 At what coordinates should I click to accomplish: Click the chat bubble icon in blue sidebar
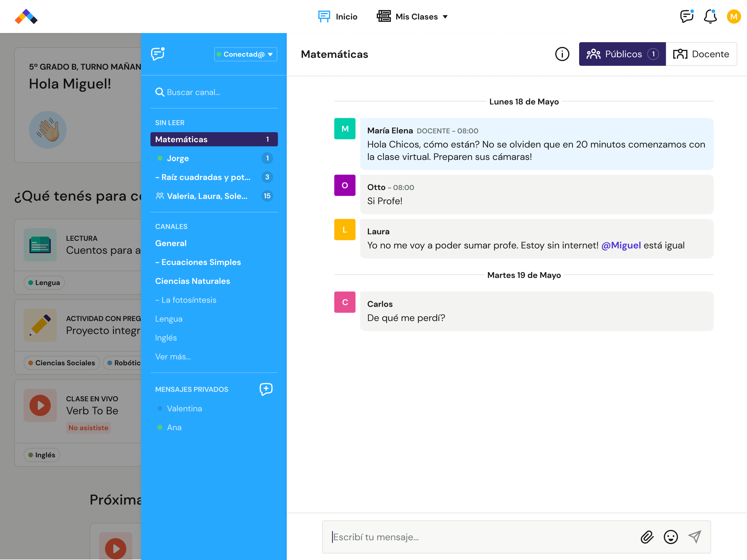pos(158,54)
